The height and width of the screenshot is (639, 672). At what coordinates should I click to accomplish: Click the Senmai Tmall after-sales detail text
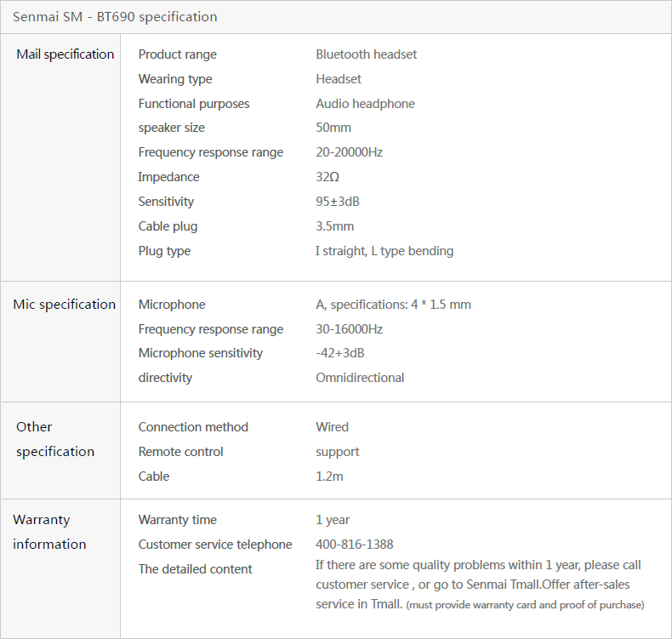point(478,585)
